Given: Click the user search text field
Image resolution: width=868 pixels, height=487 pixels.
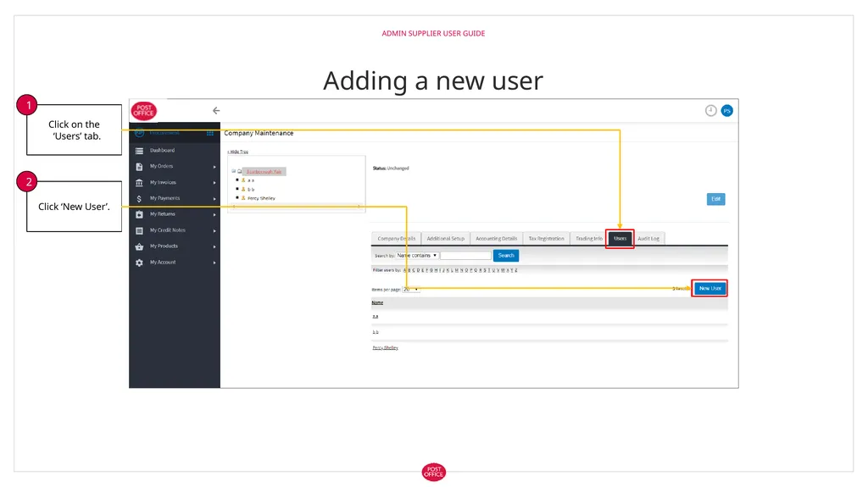Looking at the screenshot, I should click(x=465, y=256).
